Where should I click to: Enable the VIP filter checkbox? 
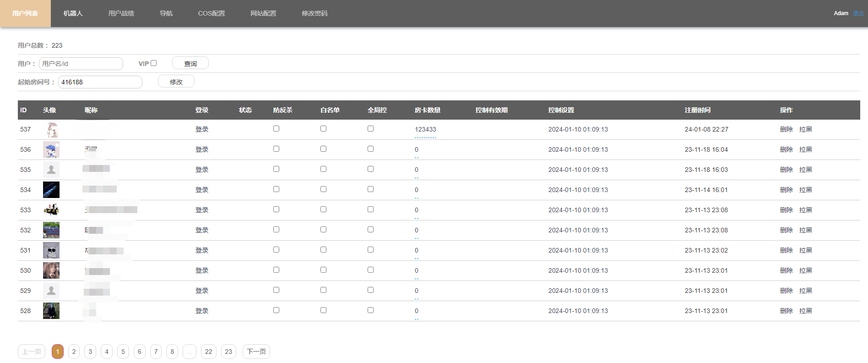154,63
